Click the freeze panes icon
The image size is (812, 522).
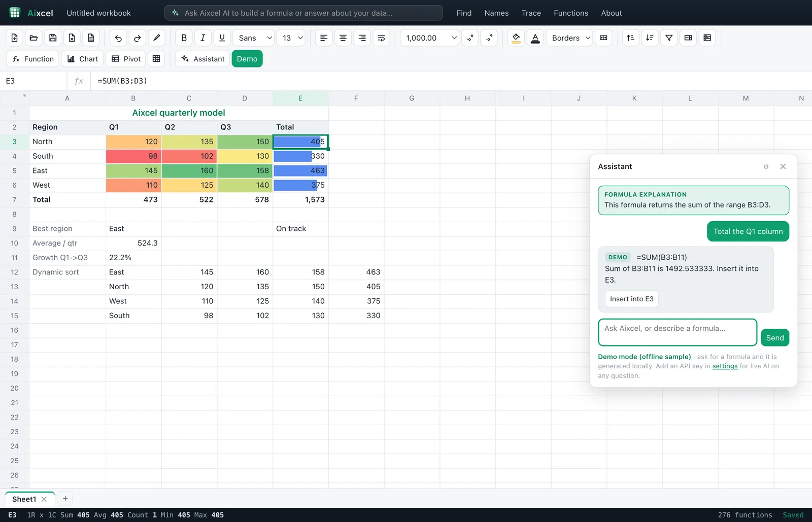point(688,38)
